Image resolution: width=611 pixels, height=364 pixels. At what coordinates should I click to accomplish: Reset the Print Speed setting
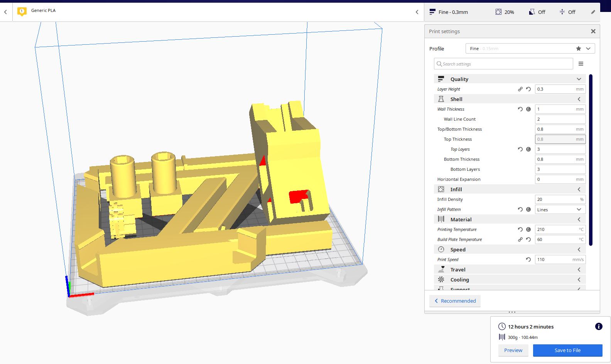528,260
